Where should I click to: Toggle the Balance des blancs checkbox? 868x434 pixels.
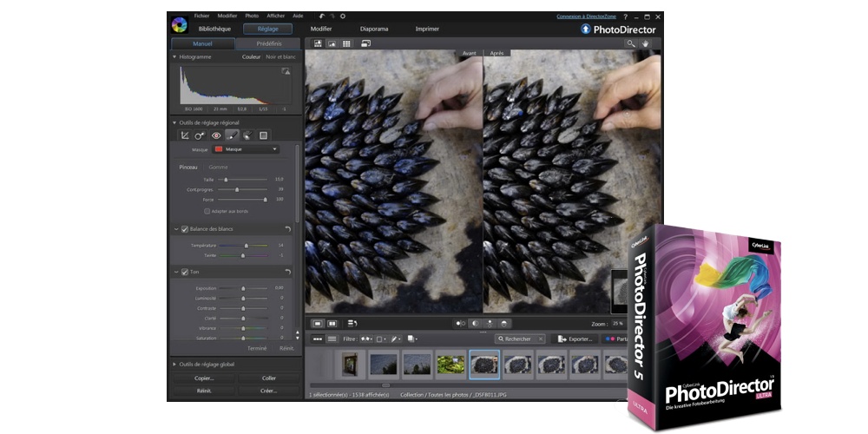pos(185,228)
